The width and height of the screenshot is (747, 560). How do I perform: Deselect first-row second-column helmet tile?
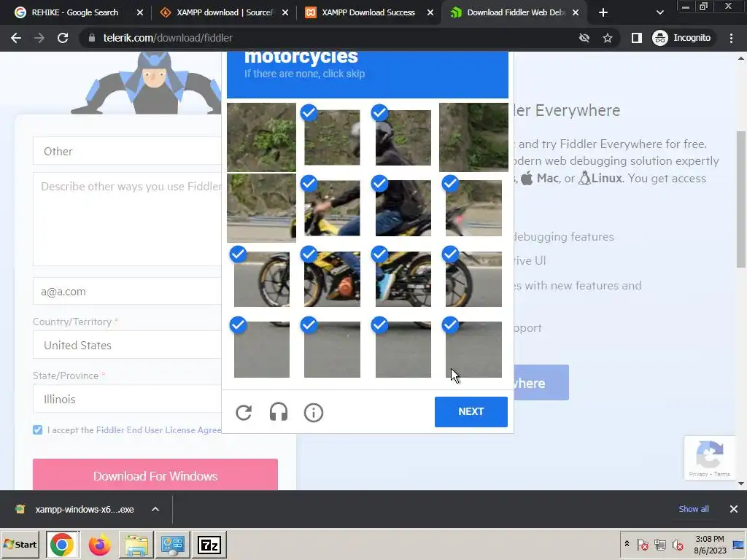point(332,137)
